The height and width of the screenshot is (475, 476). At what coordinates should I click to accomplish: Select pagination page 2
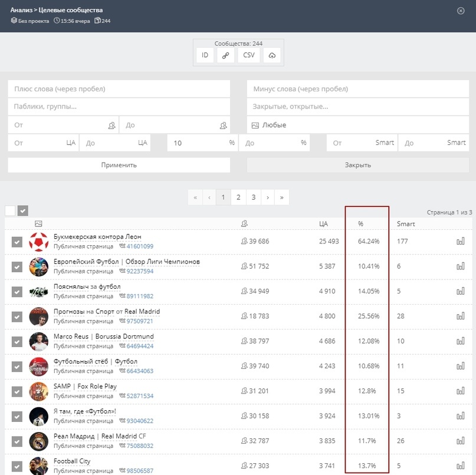click(239, 197)
